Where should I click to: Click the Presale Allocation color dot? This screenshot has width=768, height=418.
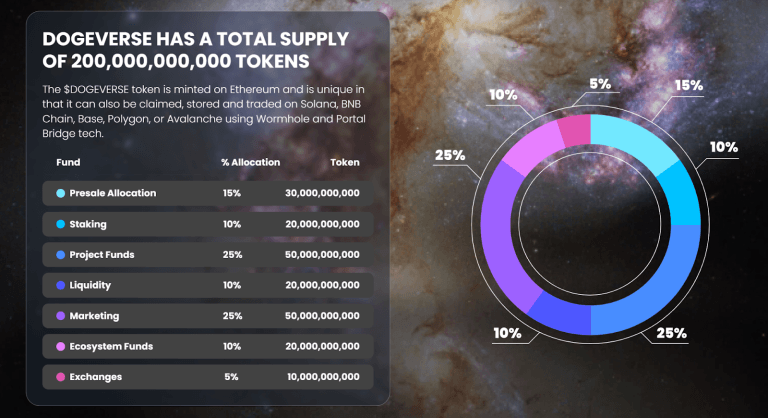[61, 193]
